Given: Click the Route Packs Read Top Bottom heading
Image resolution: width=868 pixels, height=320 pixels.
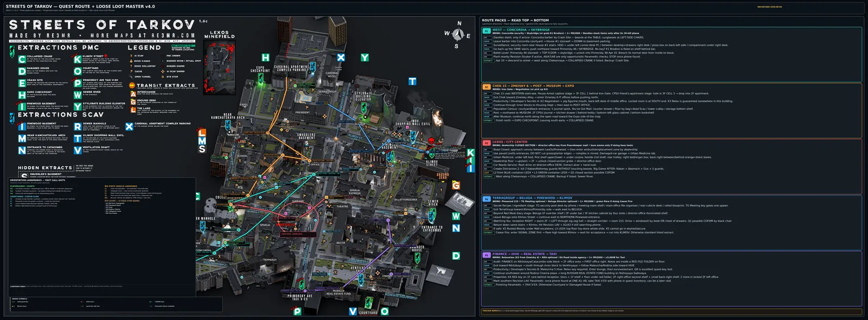Looking at the screenshot, I should pos(515,20).
